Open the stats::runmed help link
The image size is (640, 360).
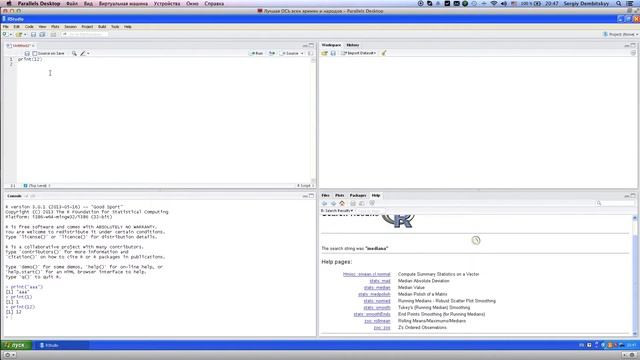tap(377, 301)
